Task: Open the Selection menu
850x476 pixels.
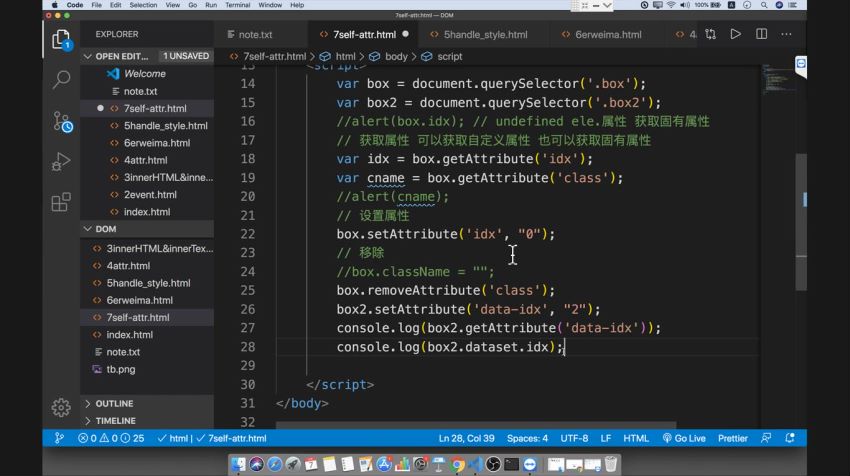Action: tap(143, 5)
